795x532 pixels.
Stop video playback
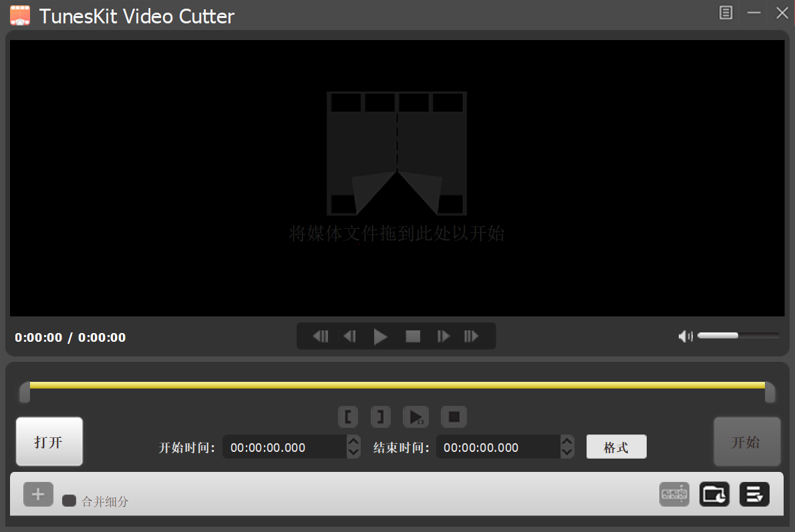(x=412, y=336)
